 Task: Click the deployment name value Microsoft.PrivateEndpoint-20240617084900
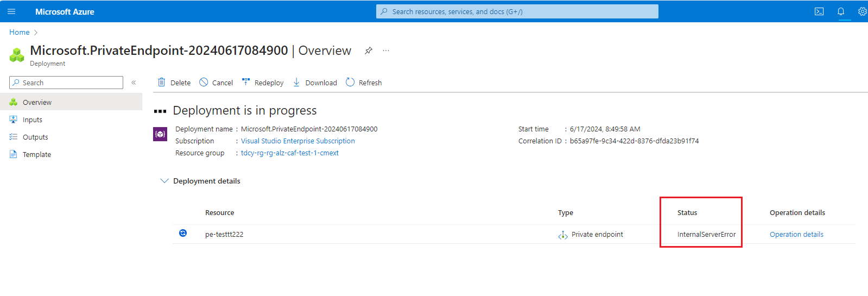pos(309,129)
